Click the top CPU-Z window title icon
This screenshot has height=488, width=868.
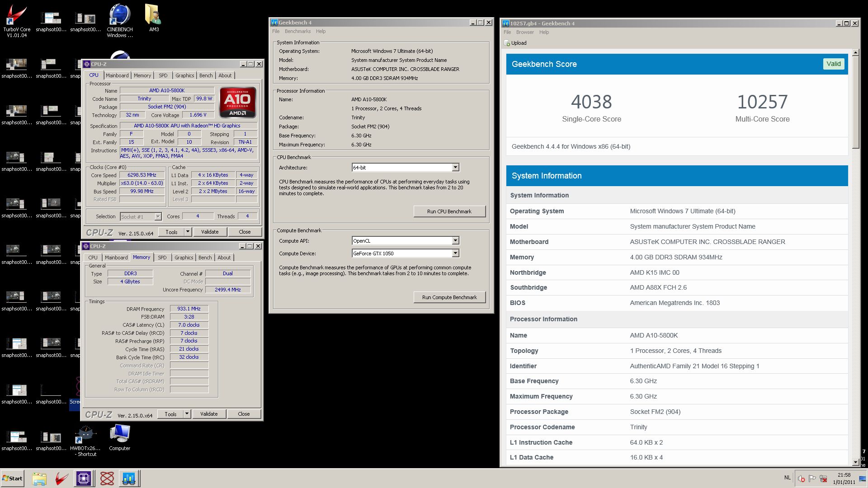click(x=87, y=64)
